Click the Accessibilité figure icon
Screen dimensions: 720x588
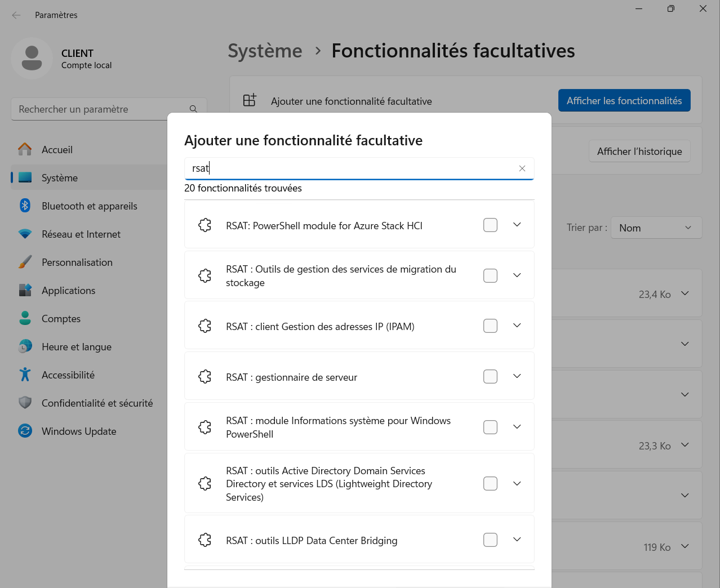(x=25, y=375)
